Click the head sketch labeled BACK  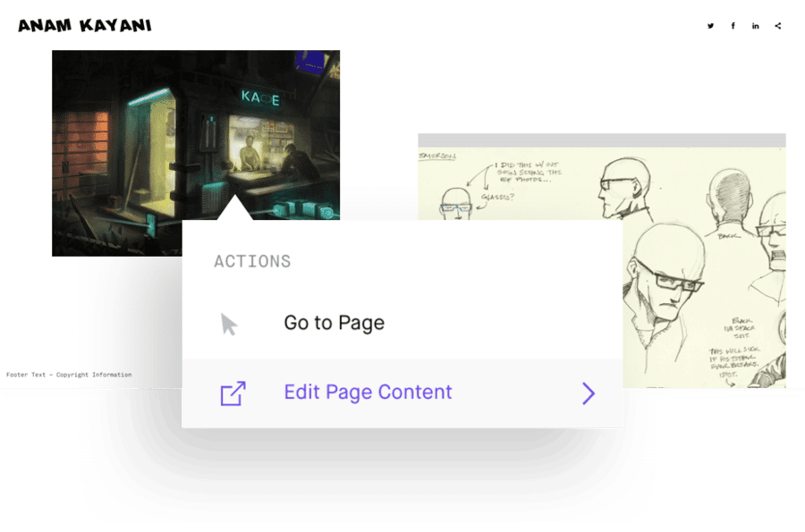tap(729, 197)
